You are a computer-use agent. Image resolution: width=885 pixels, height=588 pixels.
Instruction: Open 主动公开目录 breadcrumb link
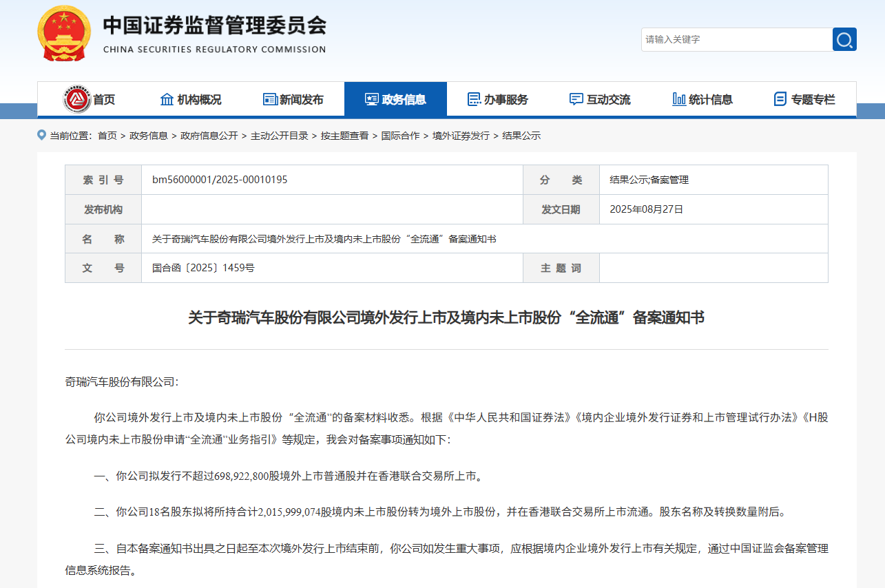pos(280,136)
